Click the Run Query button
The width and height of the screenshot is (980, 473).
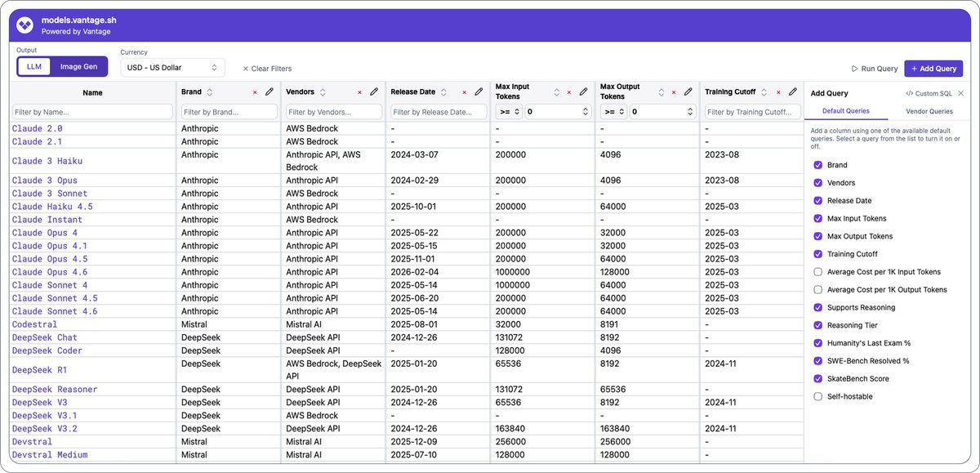pyautogui.click(x=875, y=69)
